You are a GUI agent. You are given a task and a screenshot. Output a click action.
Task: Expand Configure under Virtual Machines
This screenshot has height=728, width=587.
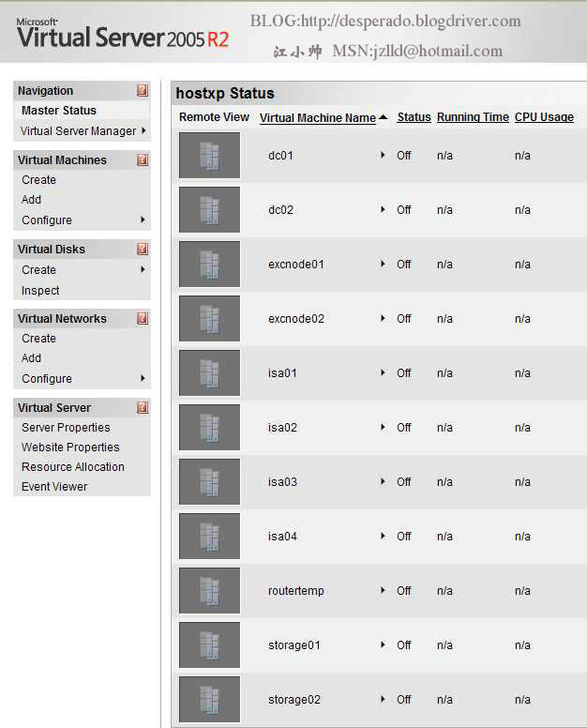pos(143,220)
